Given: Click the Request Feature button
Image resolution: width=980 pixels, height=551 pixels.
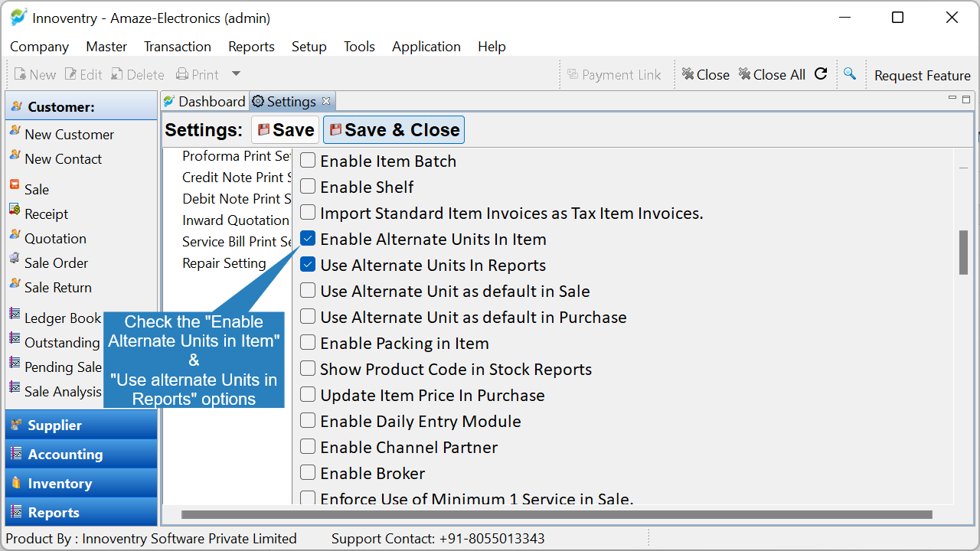Looking at the screenshot, I should coord(923,75).
